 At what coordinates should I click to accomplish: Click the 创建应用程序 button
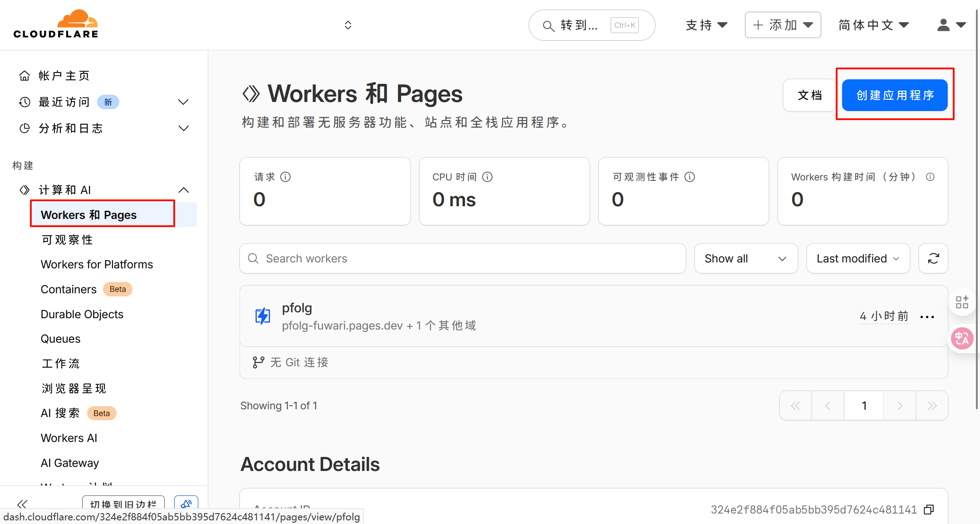click(x=894, y=95)
